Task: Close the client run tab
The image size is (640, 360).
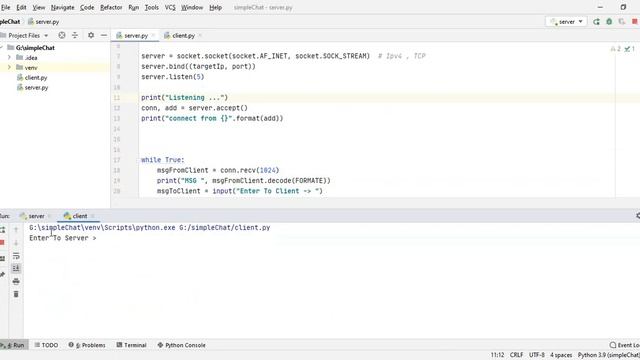Action: pos(93,216)
